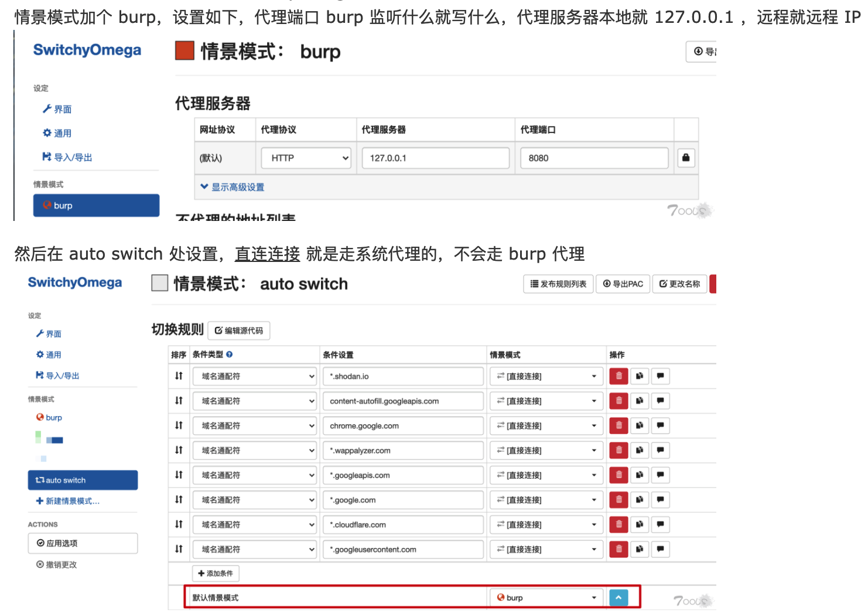The image size is (868, 613).
Task: Open profile dropdown for *.google.com rule
Action: point(546,500)
